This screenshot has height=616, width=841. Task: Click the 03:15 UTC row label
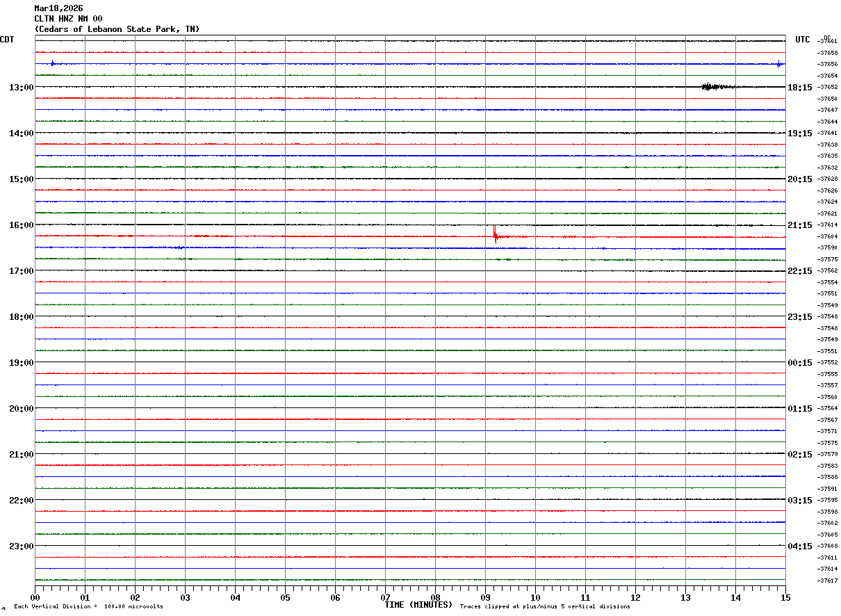800,501
